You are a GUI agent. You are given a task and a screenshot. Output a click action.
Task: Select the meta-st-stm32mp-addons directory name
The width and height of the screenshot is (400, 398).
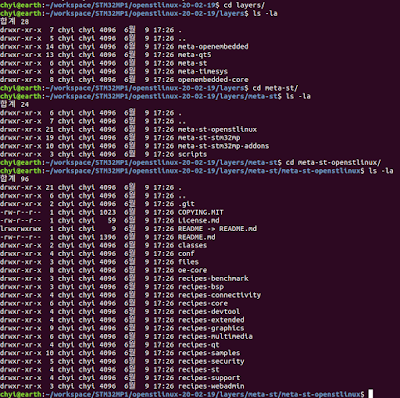pos(223,146)
